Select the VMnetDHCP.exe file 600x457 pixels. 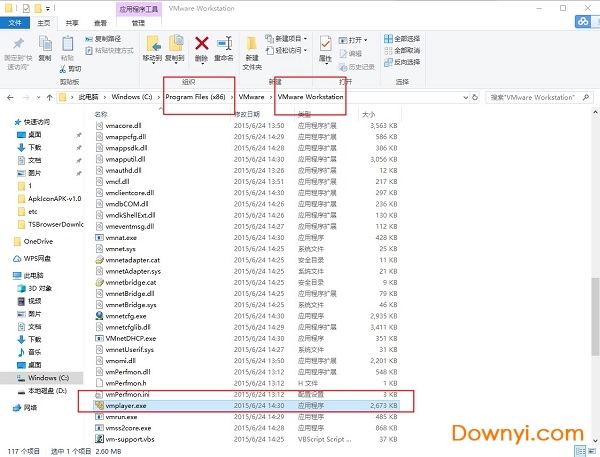click(x=247, y=338)
